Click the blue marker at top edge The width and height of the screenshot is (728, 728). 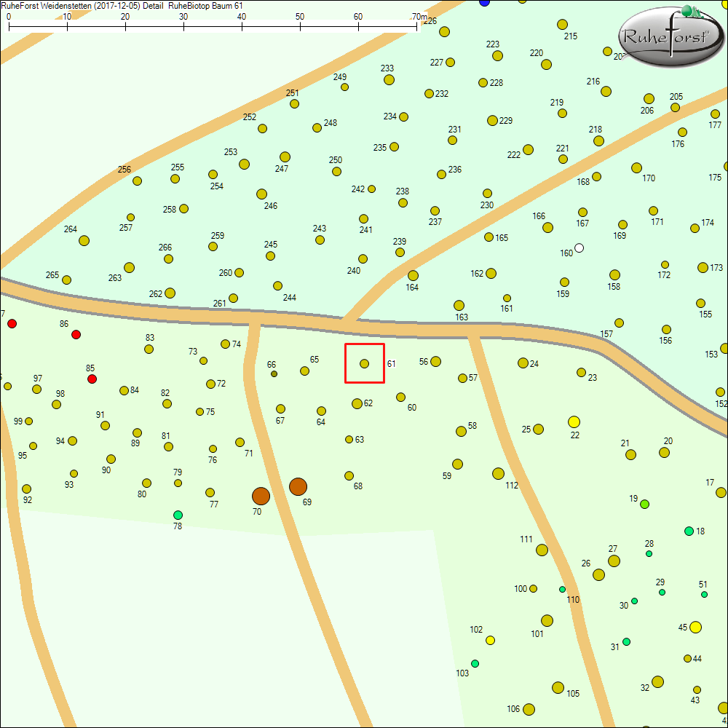click(x=485, y=2)
